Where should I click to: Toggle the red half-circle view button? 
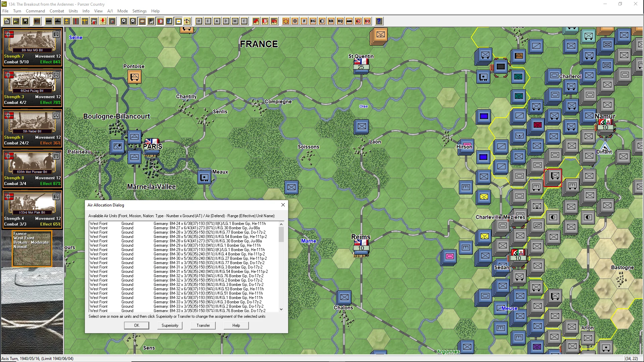pos(160,21)
